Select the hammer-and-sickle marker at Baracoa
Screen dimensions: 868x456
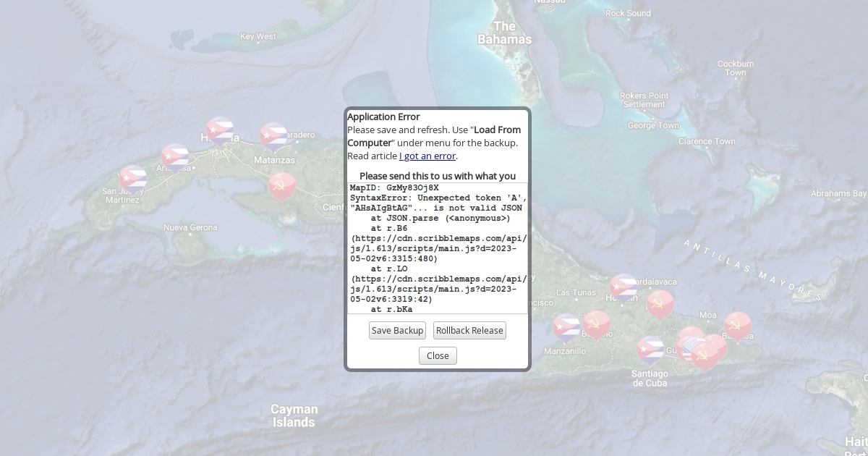[738, 325]
